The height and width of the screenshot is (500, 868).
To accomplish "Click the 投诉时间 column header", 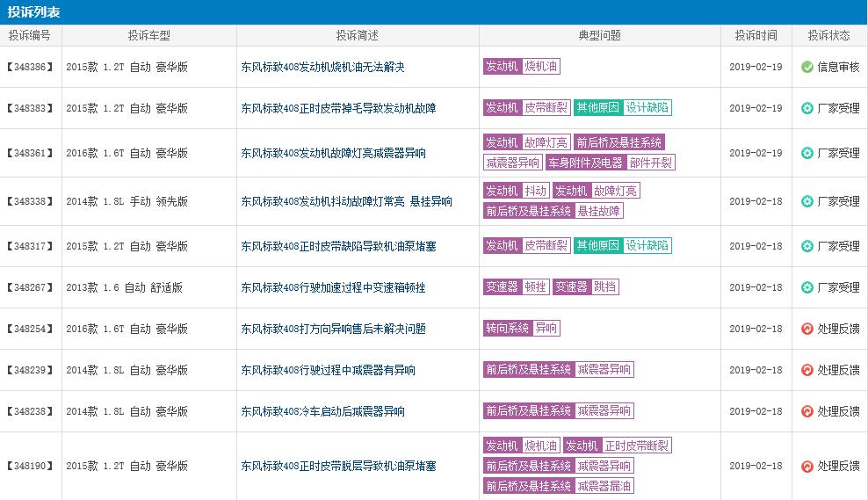I will [x=756, y=35].
